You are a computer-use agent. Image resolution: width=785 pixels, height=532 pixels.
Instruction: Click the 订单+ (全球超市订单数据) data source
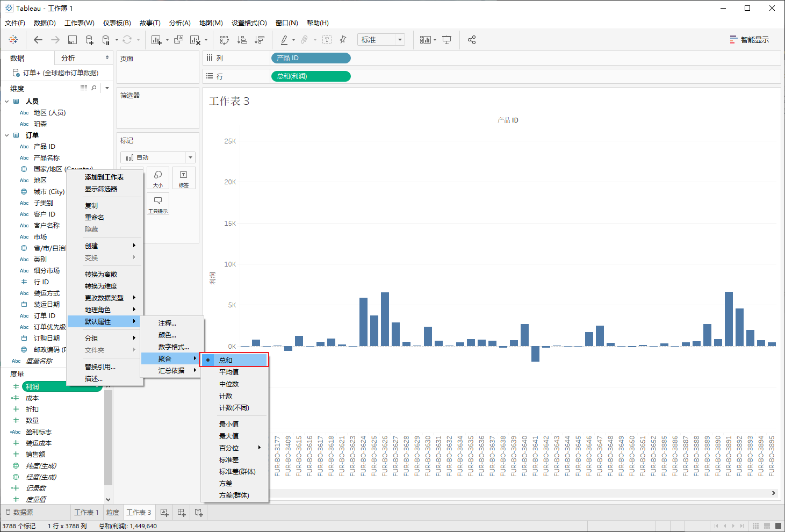coord(56,73)
